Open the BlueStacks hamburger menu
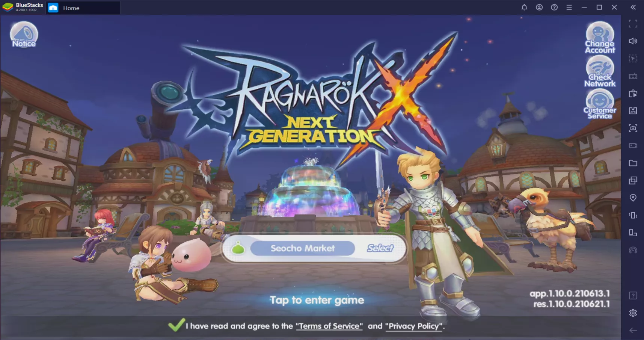This screenshot has height=340, width=644. [x=569, y=8]
